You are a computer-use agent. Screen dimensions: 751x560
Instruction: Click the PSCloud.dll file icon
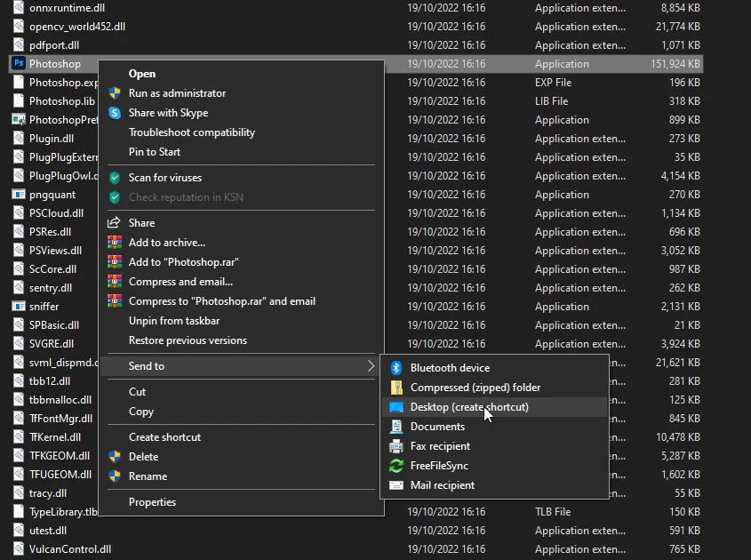click(18, 212)
